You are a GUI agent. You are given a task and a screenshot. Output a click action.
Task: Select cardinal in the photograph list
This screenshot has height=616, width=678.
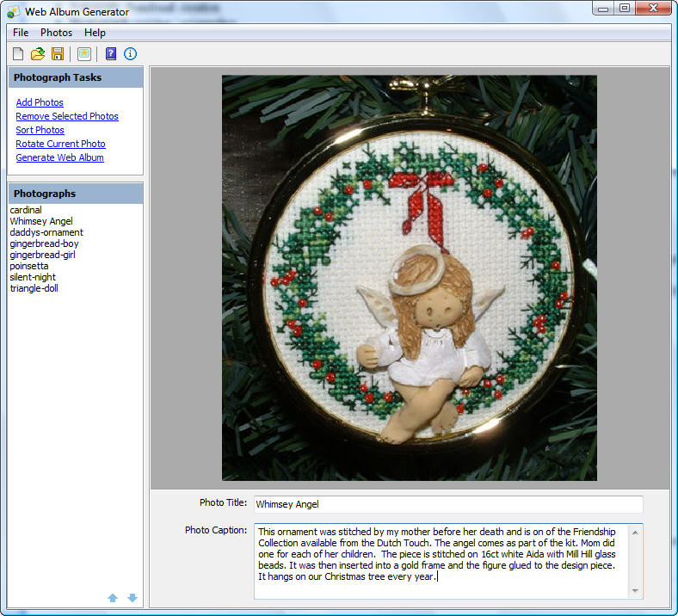pos(26,210)
